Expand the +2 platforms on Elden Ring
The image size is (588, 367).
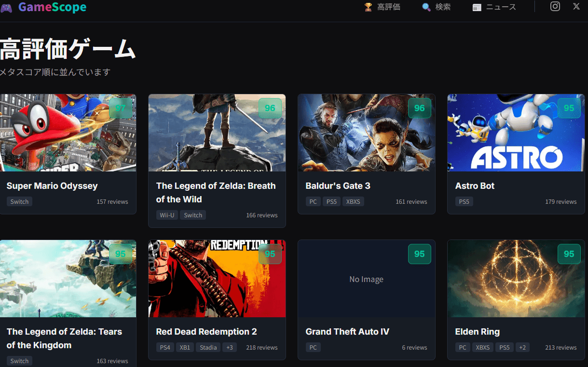[522, 347]
